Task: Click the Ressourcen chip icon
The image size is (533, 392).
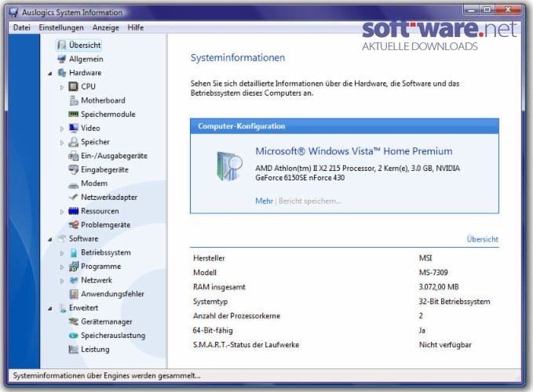Action: point(74,211)
